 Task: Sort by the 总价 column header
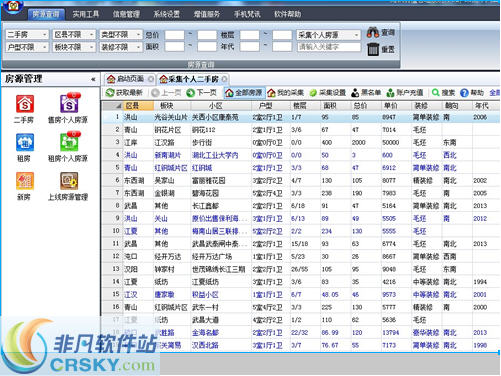(366, 106)
